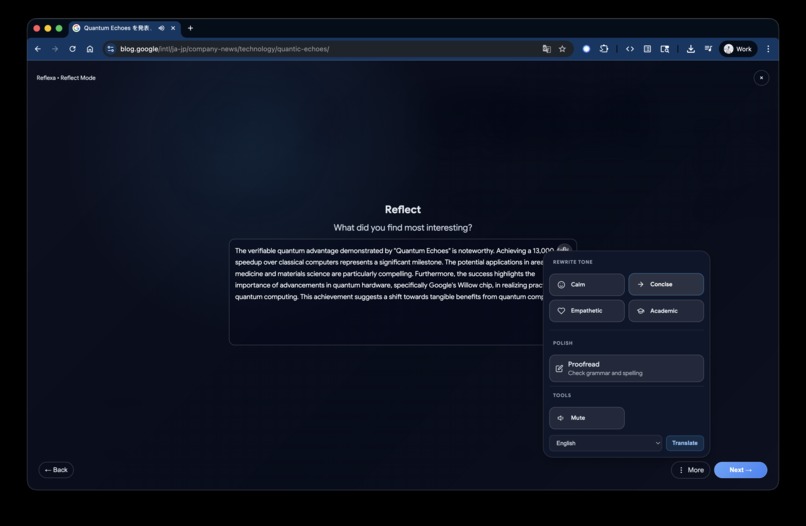This screenshot has height=526, width=806.
Task: Rewrite in Concise tone
Action: click(666, 284)
